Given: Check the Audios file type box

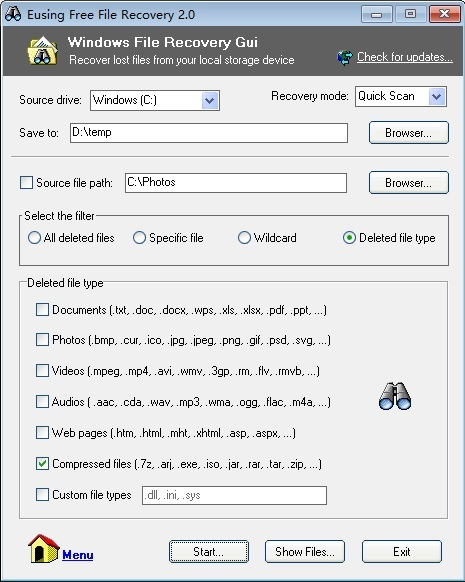Looking at the screenshot, I should click(42, 402).
